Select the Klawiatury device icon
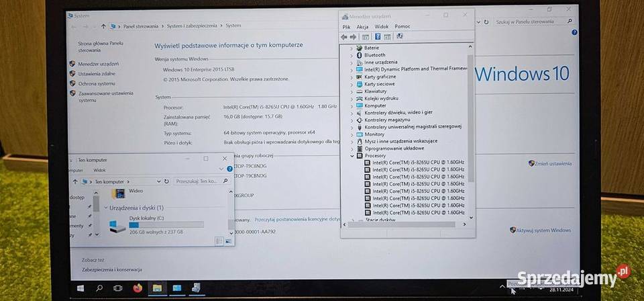The width and height of the screenshot is (644, 301). click(x=359, y=91)
